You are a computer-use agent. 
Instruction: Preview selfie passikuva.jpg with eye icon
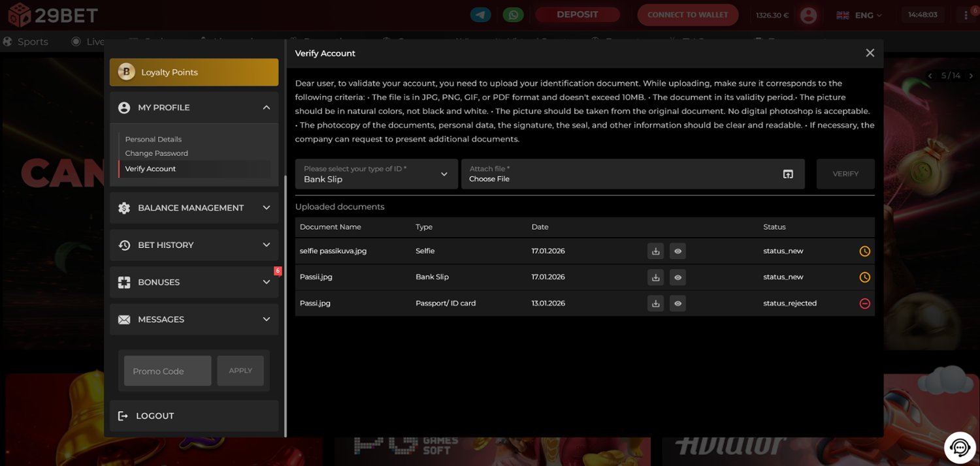point(678,251)
